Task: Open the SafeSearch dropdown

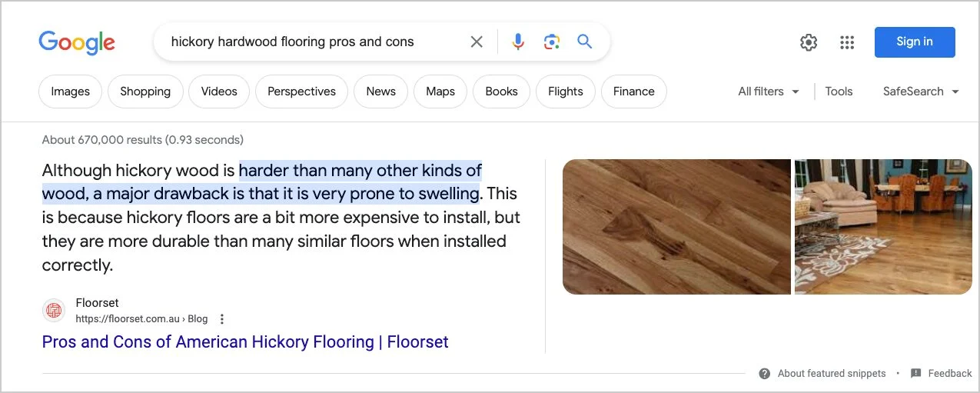Action: point(921,91)
